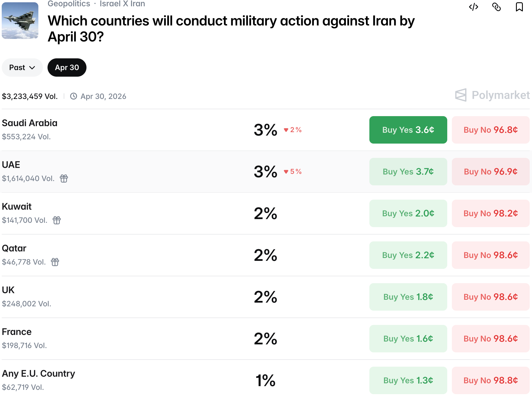
Task: Click Buy Yes 2.0¢ for Kuwait
Action: (408, 213)
